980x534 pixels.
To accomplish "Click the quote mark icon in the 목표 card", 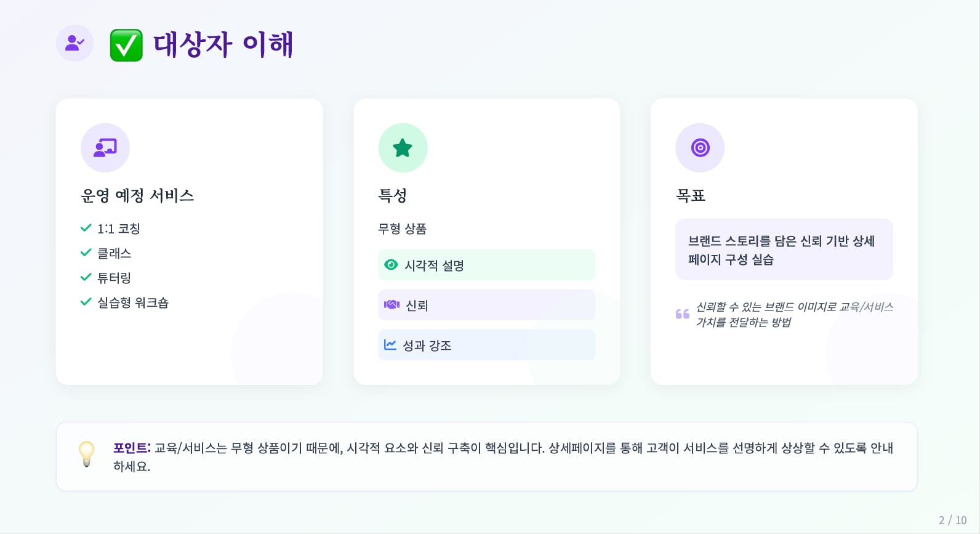I will pos(682,314).
